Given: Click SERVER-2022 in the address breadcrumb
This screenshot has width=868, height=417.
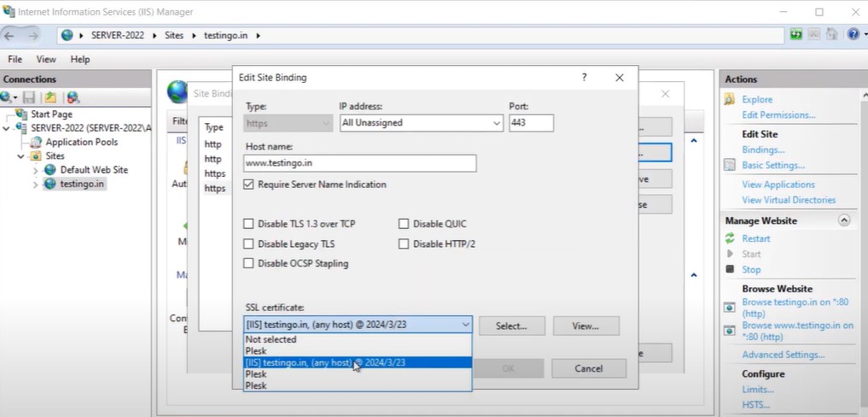Looking at the screenshot, I should (118, 36).
